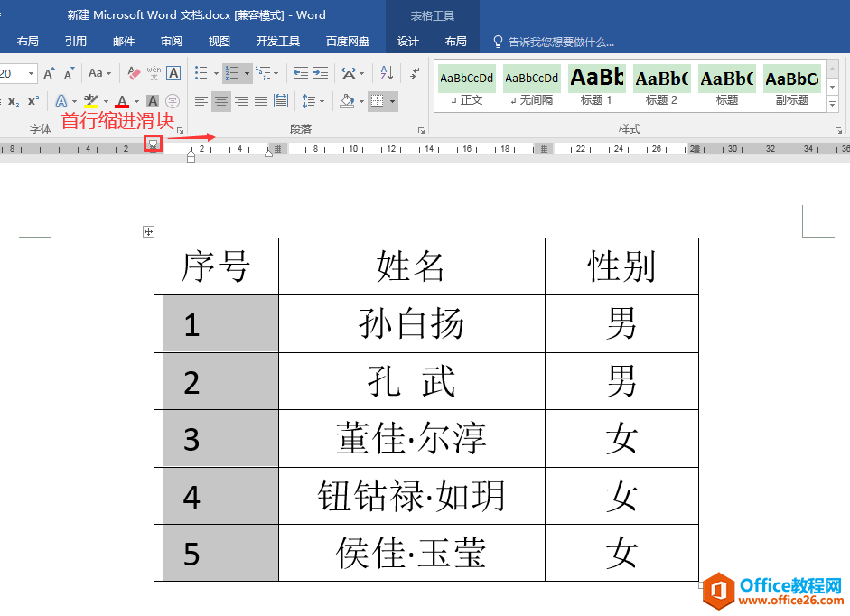Show or hide paragraph marks
850x616 pixels.
click(x=415, y=73)
